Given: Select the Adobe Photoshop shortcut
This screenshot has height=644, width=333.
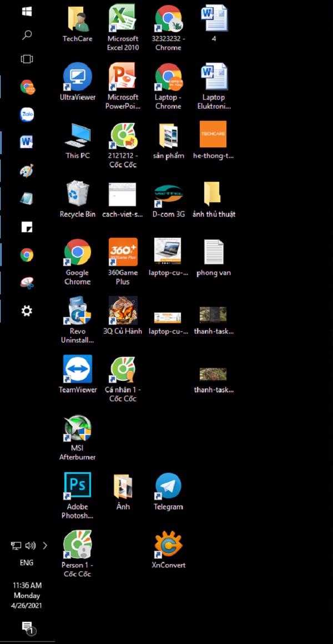Looking at the screenshot, I should pyautogui.click(x=77, y=495).
